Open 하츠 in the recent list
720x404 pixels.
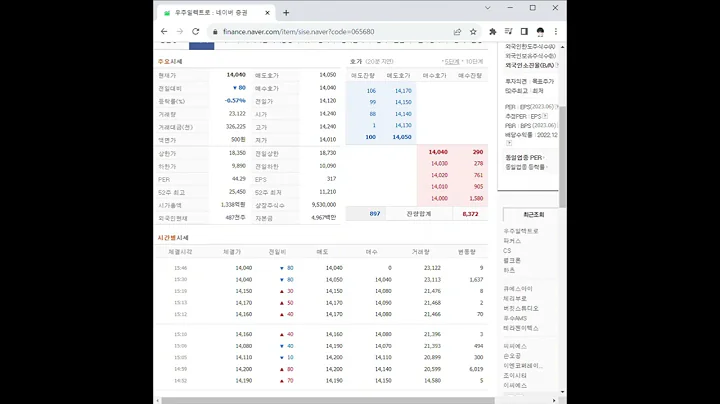coord(509,270)
